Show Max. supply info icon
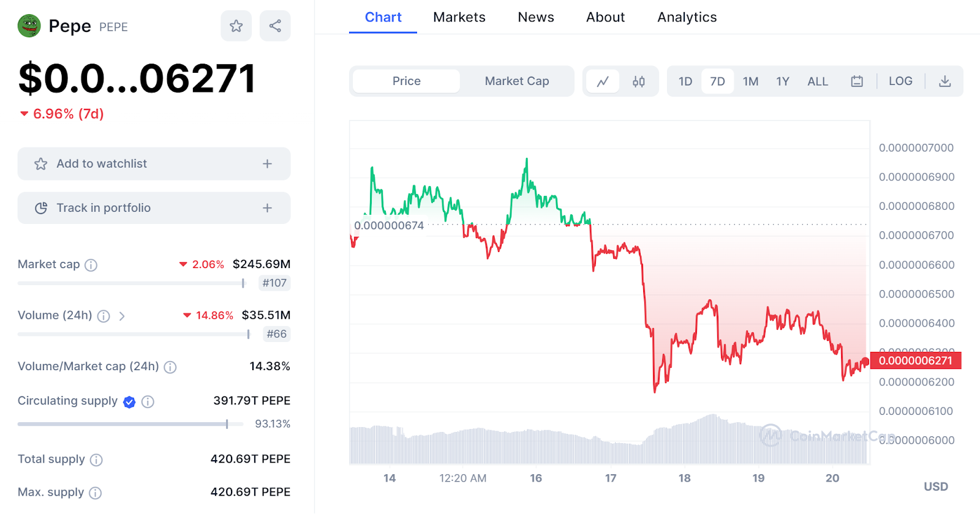Viewport: 980px width, 514px height. (x=95, y=493)
